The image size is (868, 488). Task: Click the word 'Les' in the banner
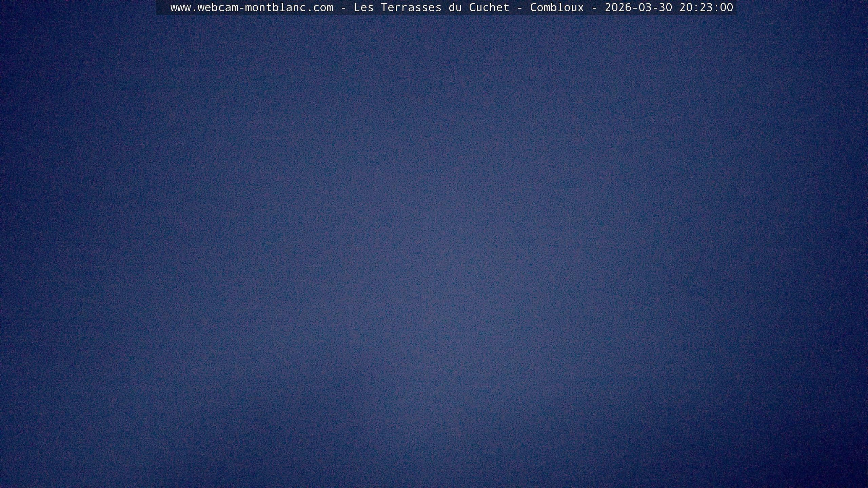pyautogui.click(x=363, y=7)
